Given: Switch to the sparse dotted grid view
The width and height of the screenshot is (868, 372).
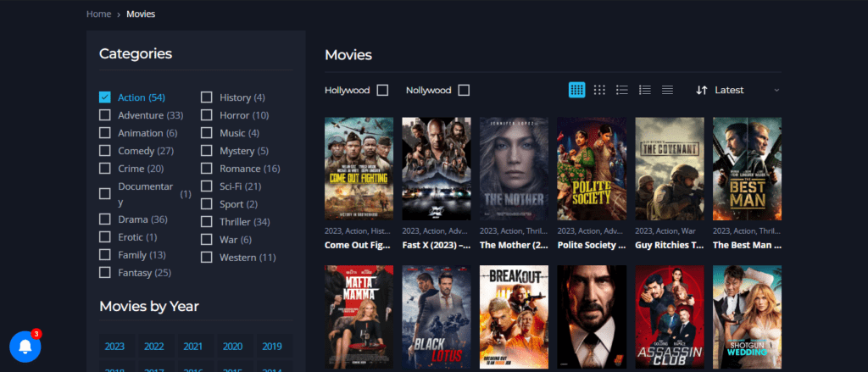Looking at the screenshot, I should point(599,90).
